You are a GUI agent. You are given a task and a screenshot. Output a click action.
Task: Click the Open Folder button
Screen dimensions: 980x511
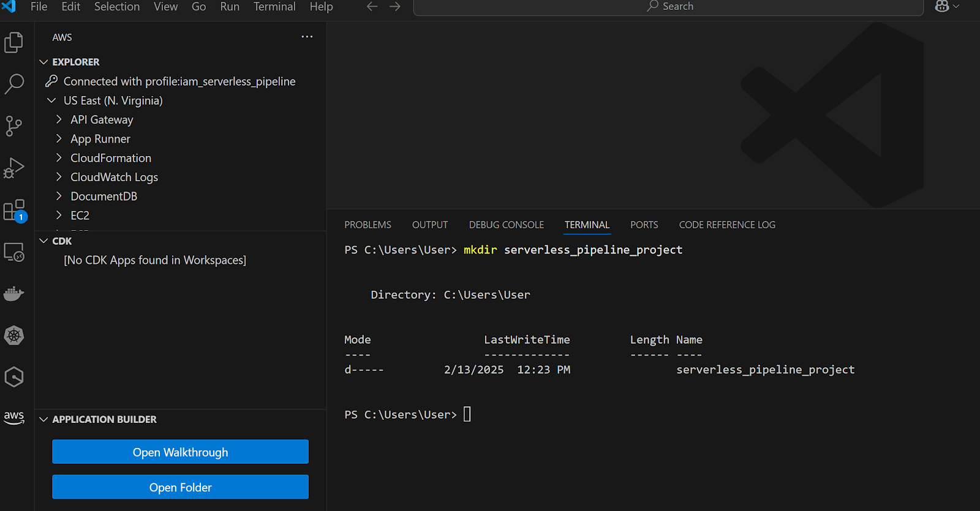180,487
